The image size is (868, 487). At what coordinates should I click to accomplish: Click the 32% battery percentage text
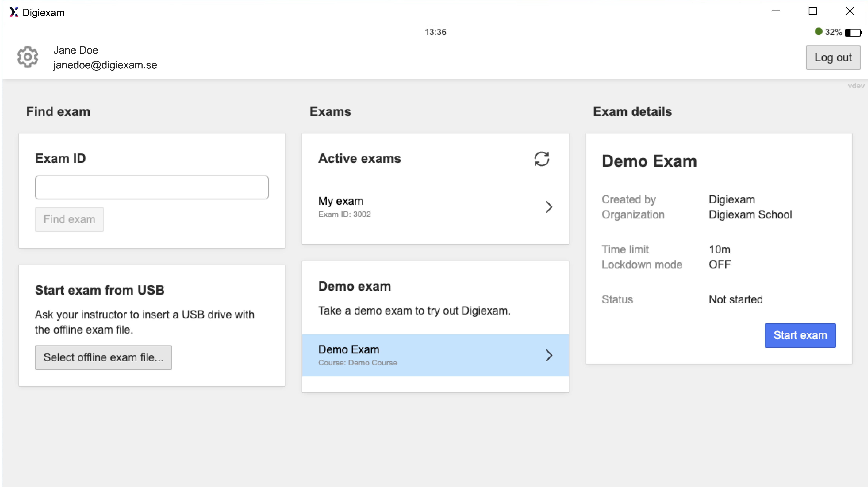pos(833,32)
